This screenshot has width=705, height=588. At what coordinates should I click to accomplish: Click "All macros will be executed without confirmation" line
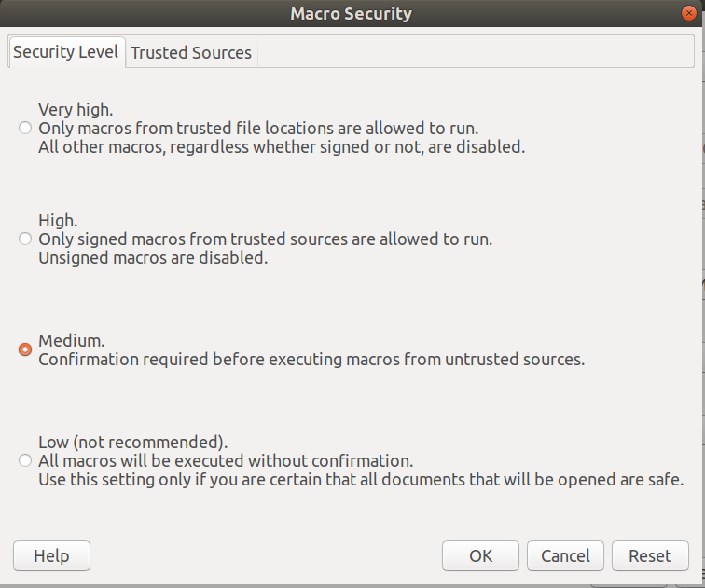(226, 461)
